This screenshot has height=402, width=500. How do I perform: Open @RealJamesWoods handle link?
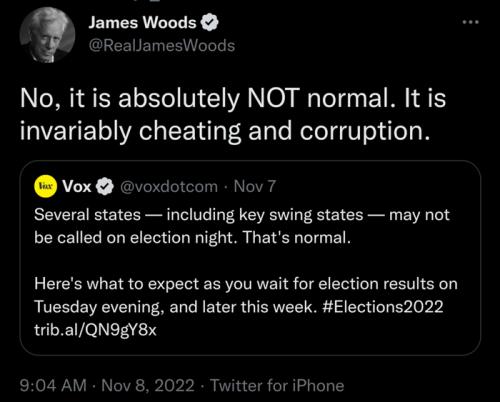pyautogui.click(x=162, y=46)
